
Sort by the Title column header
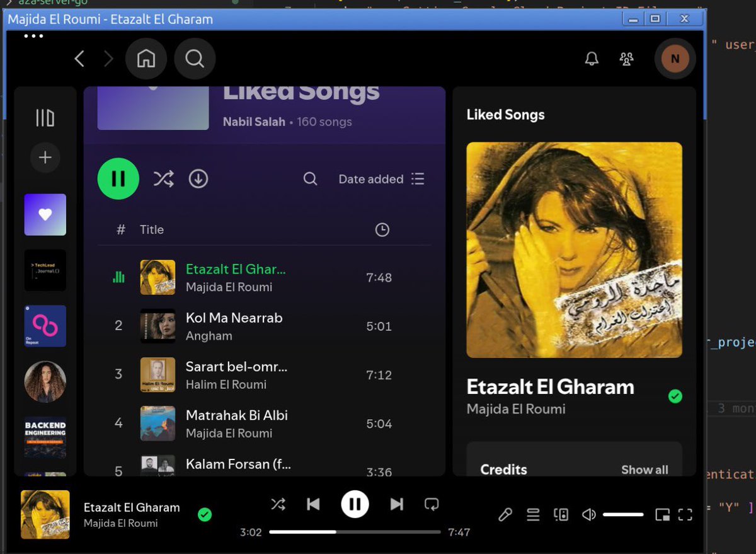point(152,229)
